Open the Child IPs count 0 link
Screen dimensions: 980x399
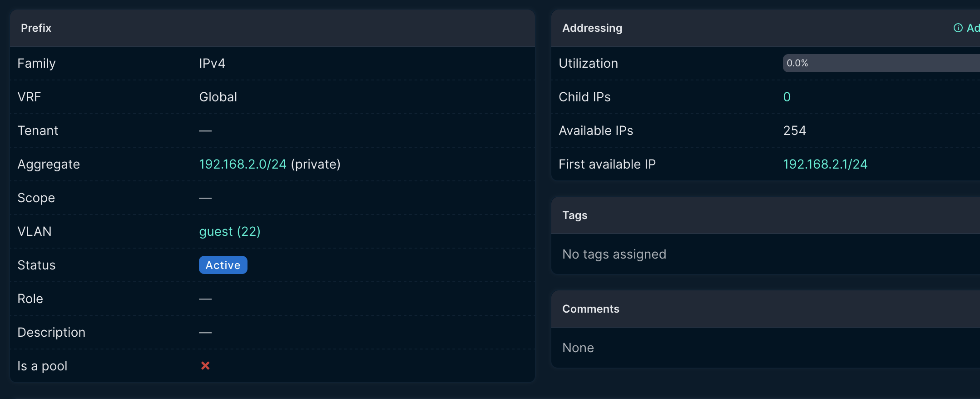pyautogui.click(x=787, y=97)
